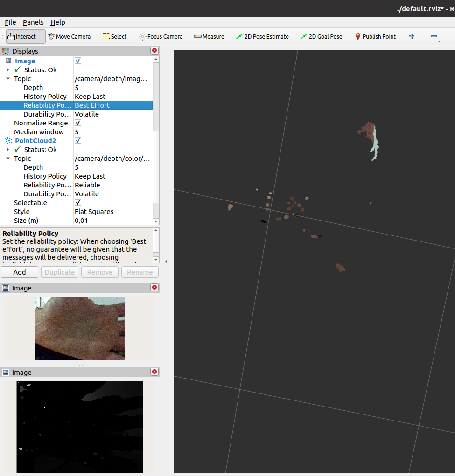The image size is (455, 476).
Task: Open the File menu
Action: click(x=10, y=22)
